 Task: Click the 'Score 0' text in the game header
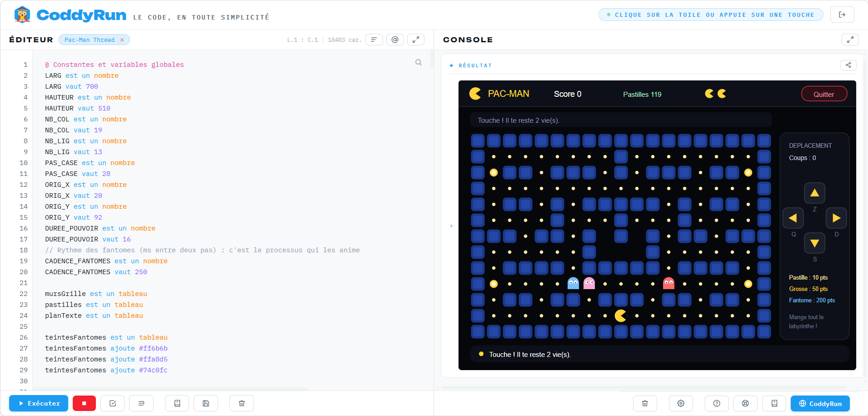568,94
